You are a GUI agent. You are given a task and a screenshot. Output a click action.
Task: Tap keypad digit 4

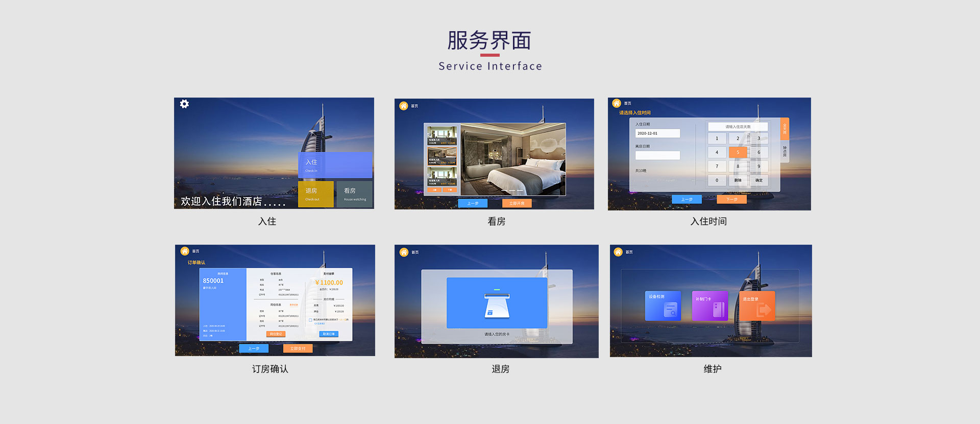(717, 152)
